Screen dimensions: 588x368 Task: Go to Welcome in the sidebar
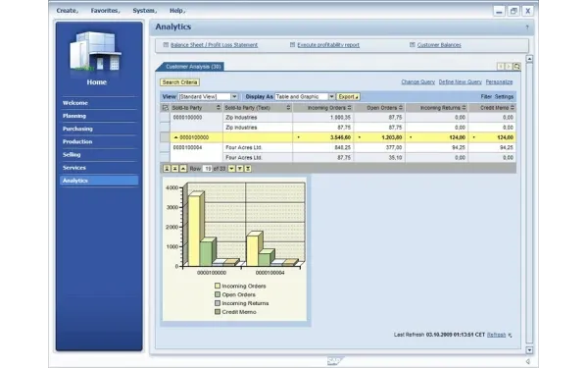click(75, 103)
